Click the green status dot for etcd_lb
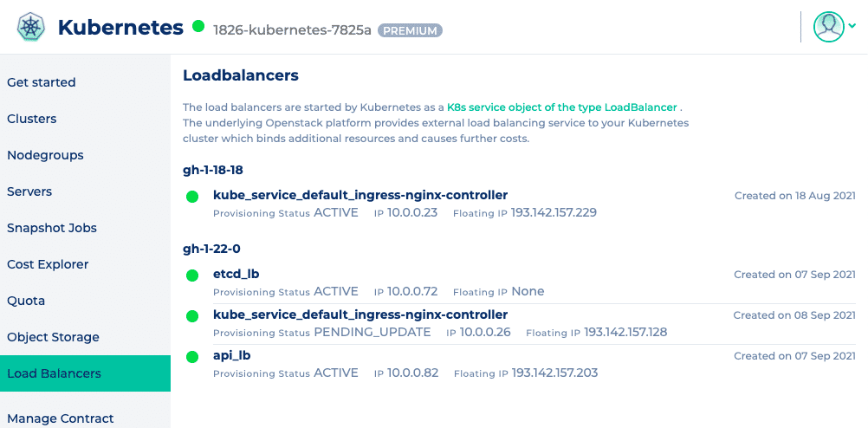Viewport: 868px width, 428px height. pyautogui.click(x=192, y=276)
